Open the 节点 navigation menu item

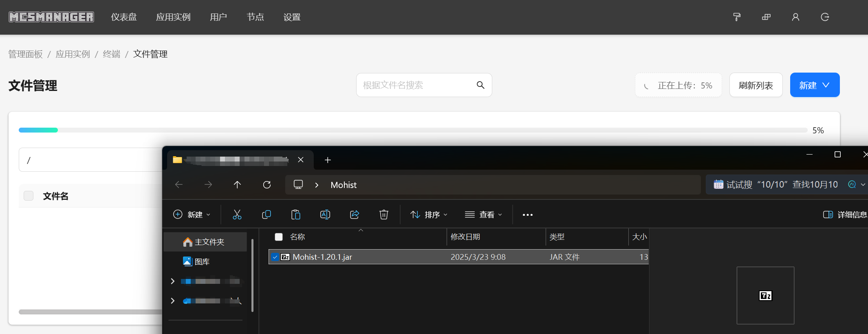click(255, 17)
